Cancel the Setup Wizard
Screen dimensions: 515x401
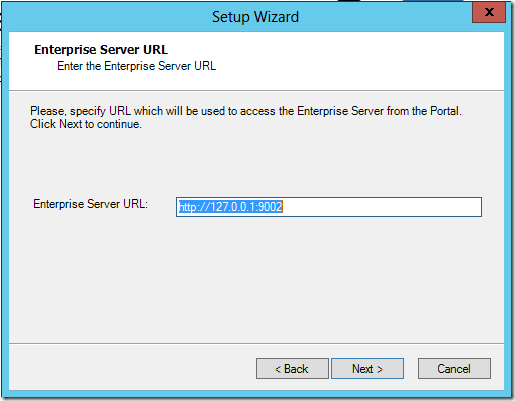click(454, 369)
